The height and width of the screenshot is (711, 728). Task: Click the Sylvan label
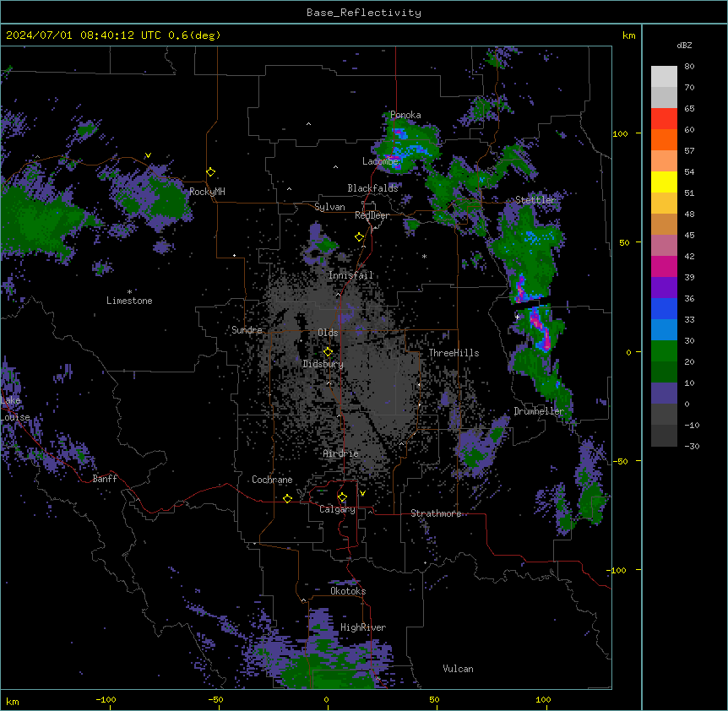pyautogui.click(x=329, y=207)
